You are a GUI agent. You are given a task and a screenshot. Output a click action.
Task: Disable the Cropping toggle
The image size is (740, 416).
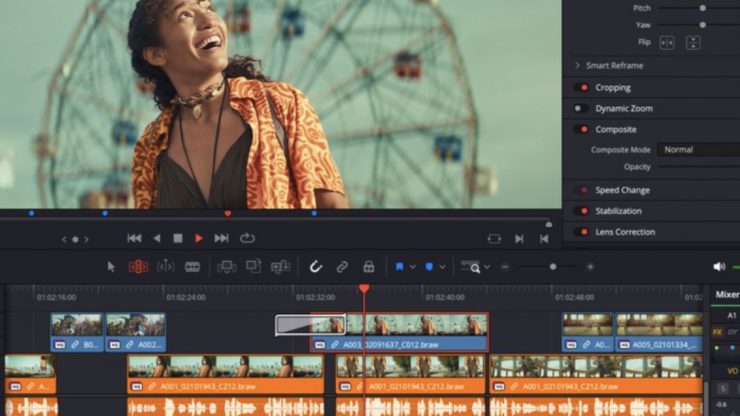(580, 87)
